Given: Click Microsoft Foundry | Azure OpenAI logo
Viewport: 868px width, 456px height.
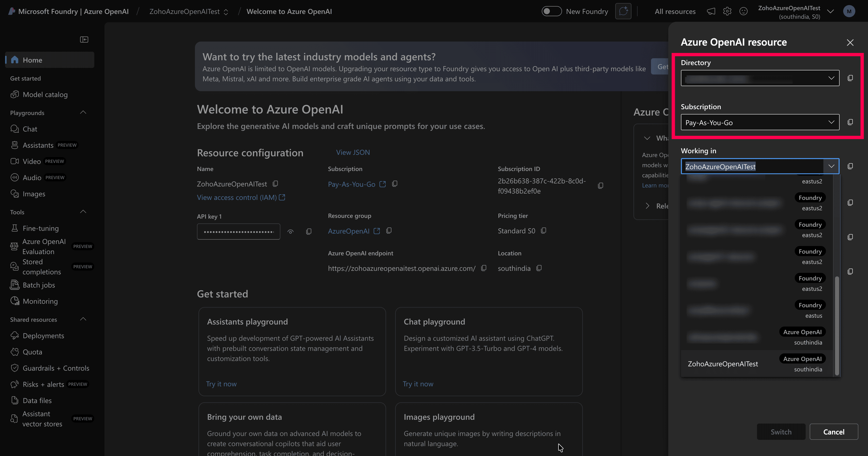Looking at the screenshot, I should point(68,11).
